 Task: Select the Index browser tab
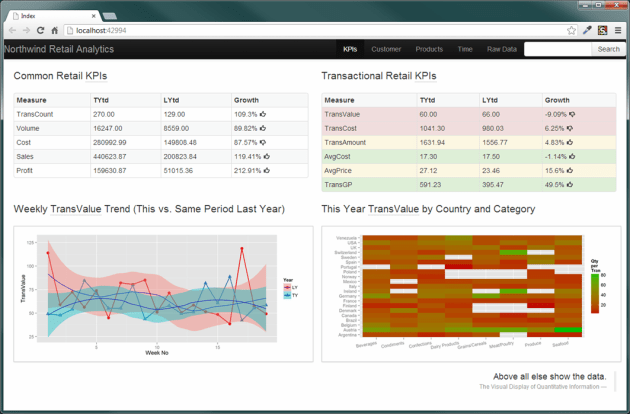click(52, 16)
